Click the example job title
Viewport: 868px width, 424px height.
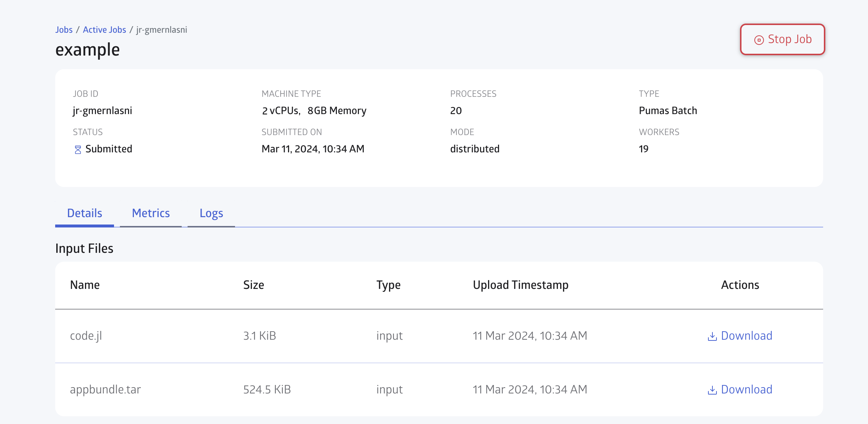point(88,50)
